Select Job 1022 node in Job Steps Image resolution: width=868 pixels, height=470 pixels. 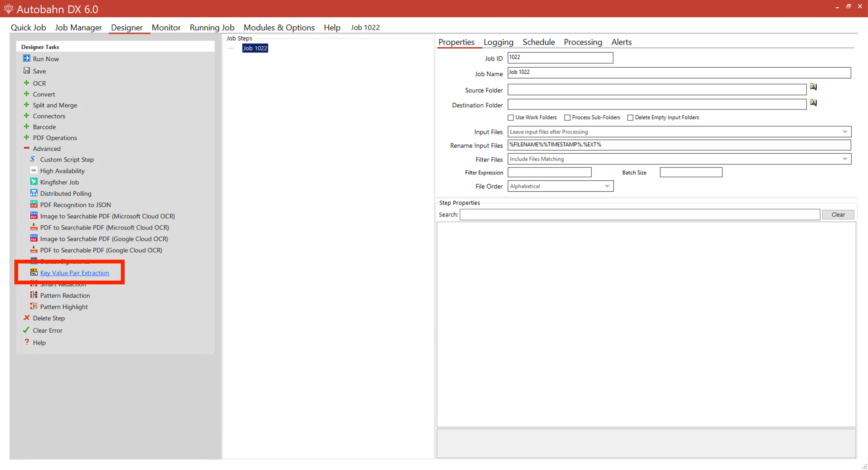pyautogui.click(x=255, y=48)
